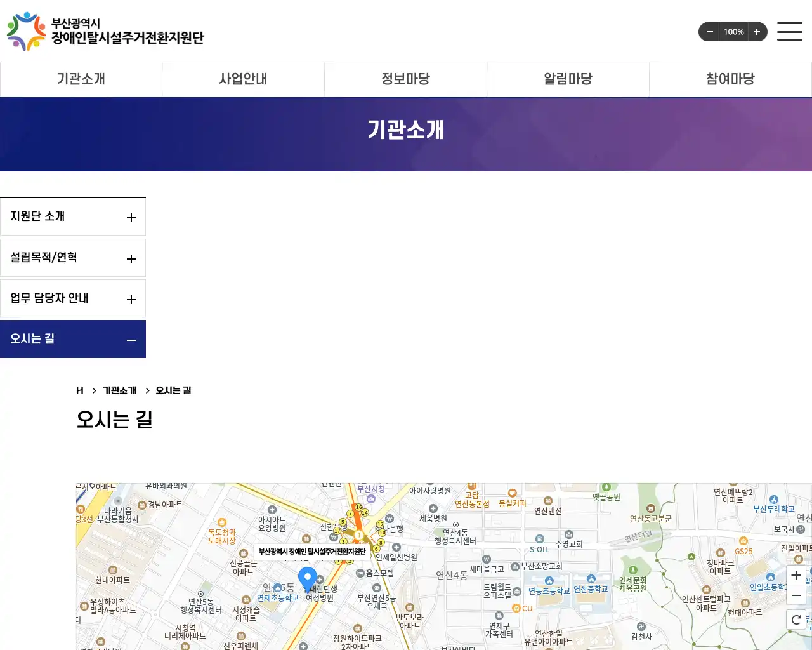Open the 참여마당 main menu
Image resolution: width=812 pixels, height=650 pixels.
(731, 79)
